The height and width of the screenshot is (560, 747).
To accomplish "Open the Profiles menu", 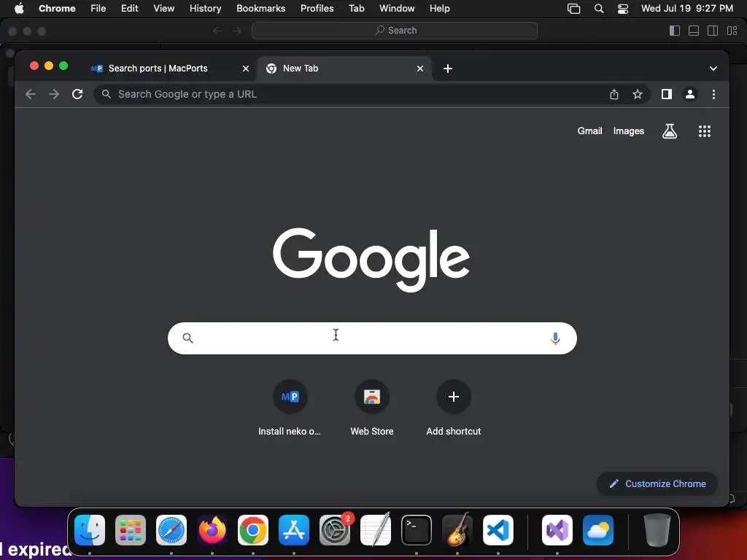I will pyautogui.click(x=317, y=8).
